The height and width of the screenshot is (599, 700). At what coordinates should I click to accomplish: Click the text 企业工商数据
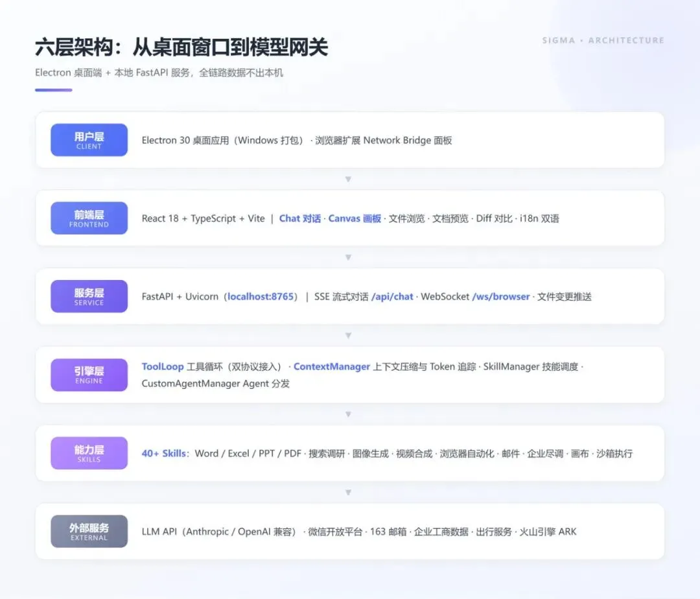(441, 532)
